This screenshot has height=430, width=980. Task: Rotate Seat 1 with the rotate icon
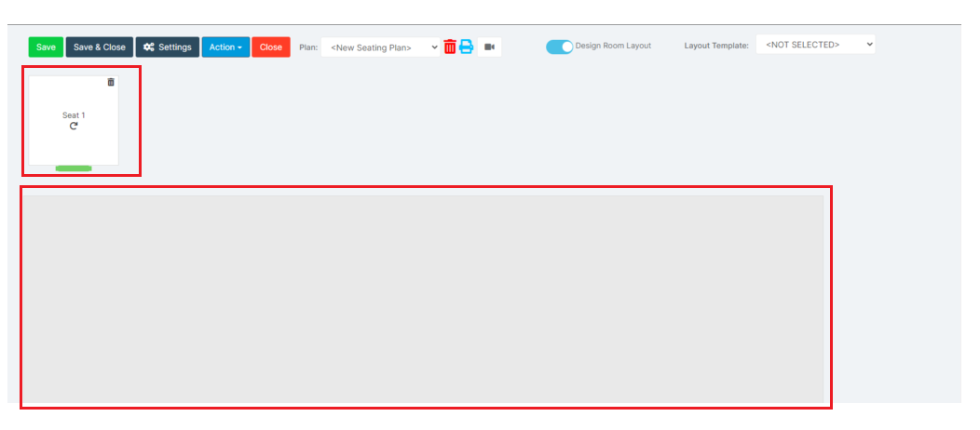pyautogui.click(x=74, y=126)
